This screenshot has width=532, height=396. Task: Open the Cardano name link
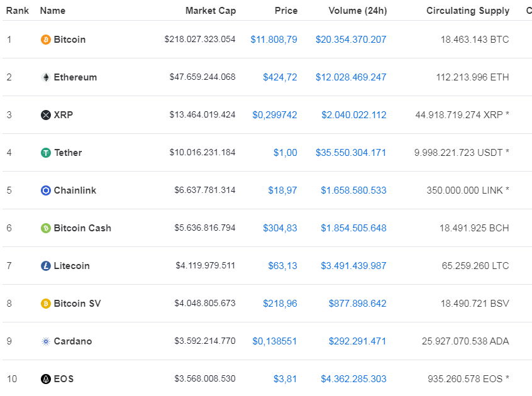[73, 341]
